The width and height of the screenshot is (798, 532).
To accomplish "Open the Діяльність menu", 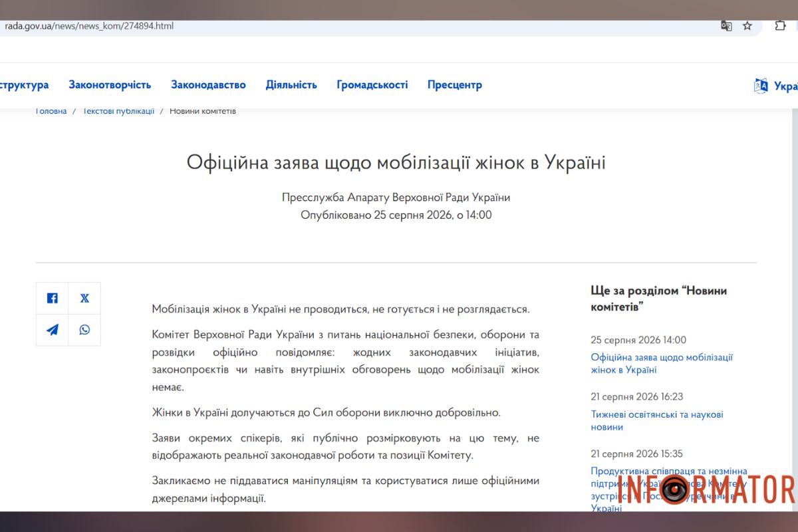I will [291, 85].
